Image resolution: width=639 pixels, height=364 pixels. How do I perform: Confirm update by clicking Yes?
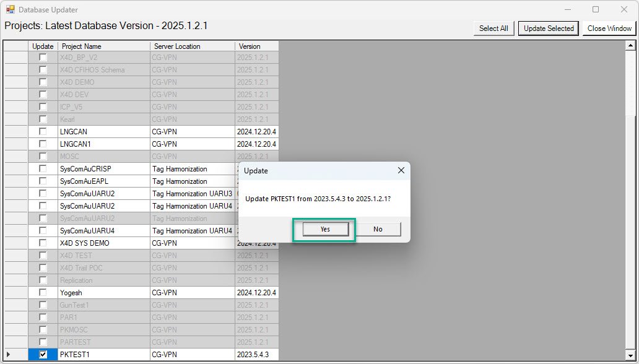click(x=325, y=229)
